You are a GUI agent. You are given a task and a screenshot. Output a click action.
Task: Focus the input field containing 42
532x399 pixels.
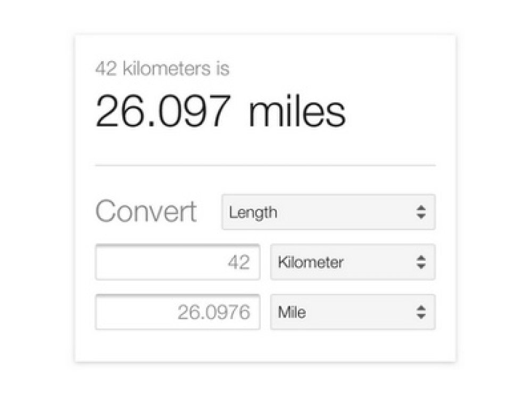[x=178, y=262]
